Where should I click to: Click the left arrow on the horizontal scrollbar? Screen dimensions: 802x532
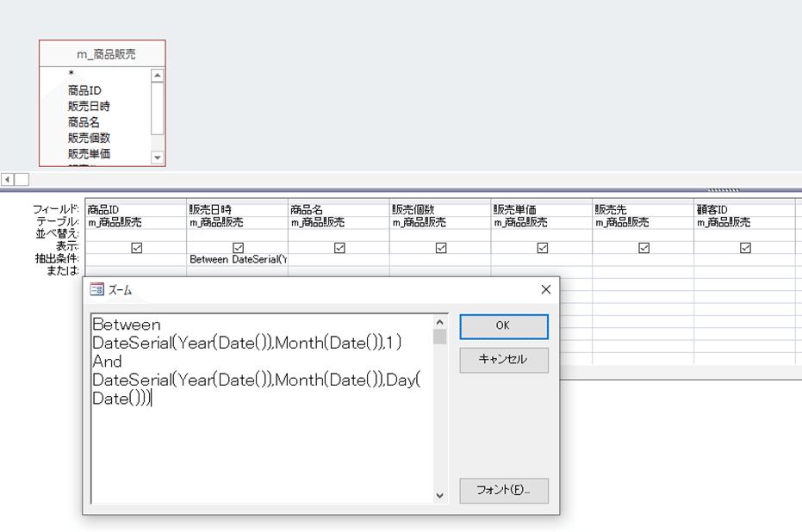coord(7,178)
